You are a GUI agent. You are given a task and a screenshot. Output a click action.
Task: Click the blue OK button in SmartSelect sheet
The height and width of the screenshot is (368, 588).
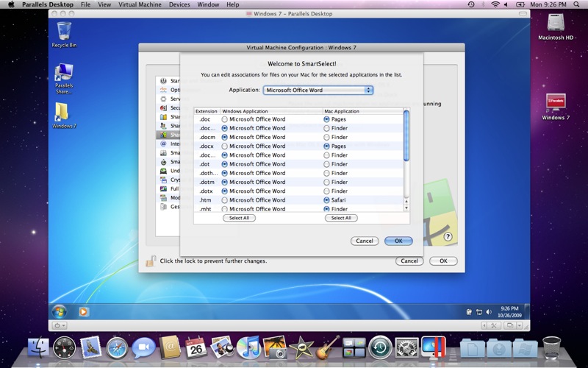pyautogui.click(x=398, y=241)
